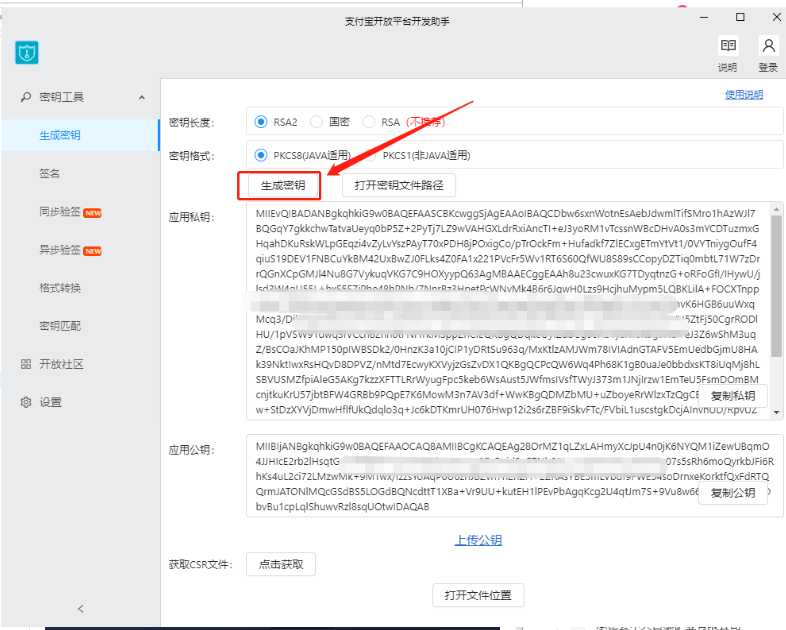Click 复制私钥 button
This screenshot has width=786, height=630.
[733, 396]
